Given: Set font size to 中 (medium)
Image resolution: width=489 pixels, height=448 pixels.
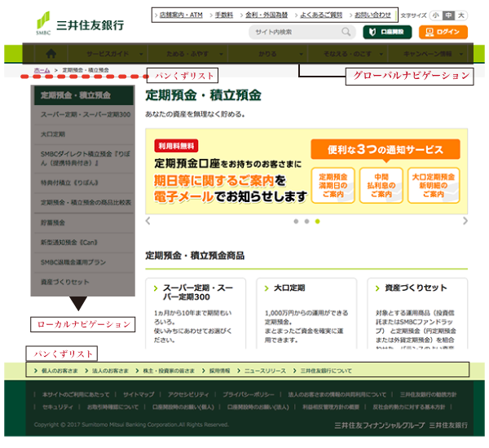Looking at the screenshot, I should [x=448, y=15].
